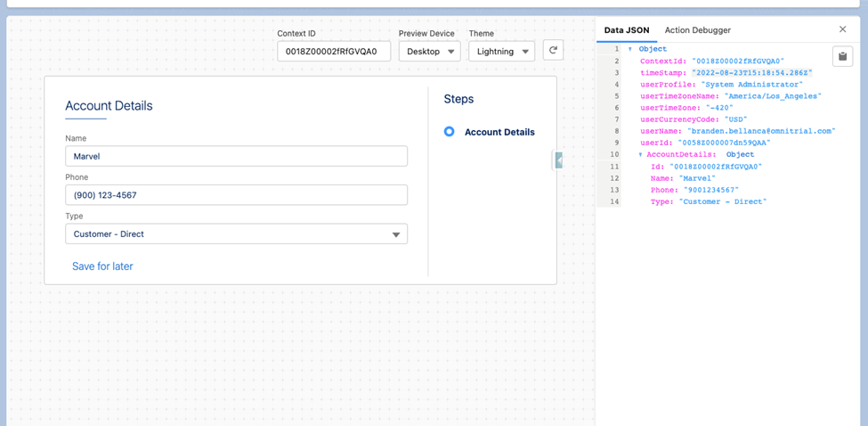Image resolution: width=868 pixels, height=426 pixels.
Task: Focus the Context ID input field
Action: pos(334,52)
